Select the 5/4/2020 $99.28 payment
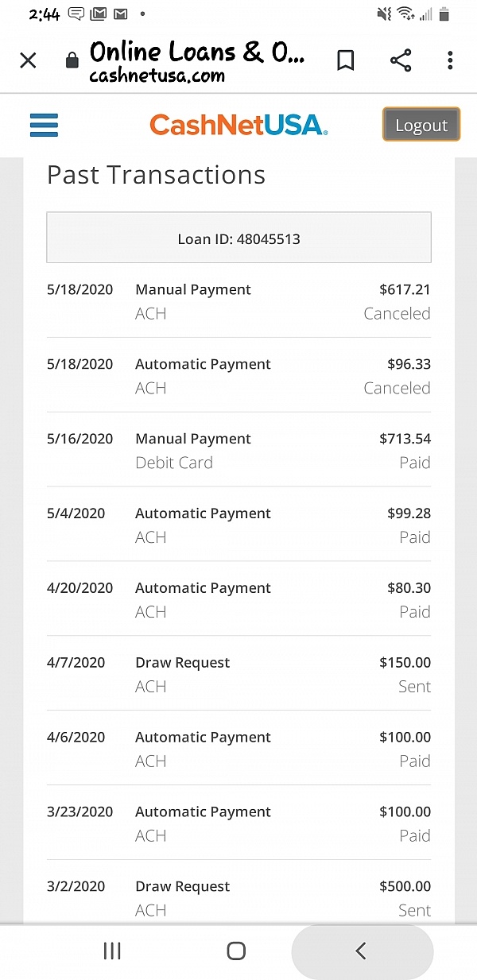477x980 pixels. tap(238, 525)
